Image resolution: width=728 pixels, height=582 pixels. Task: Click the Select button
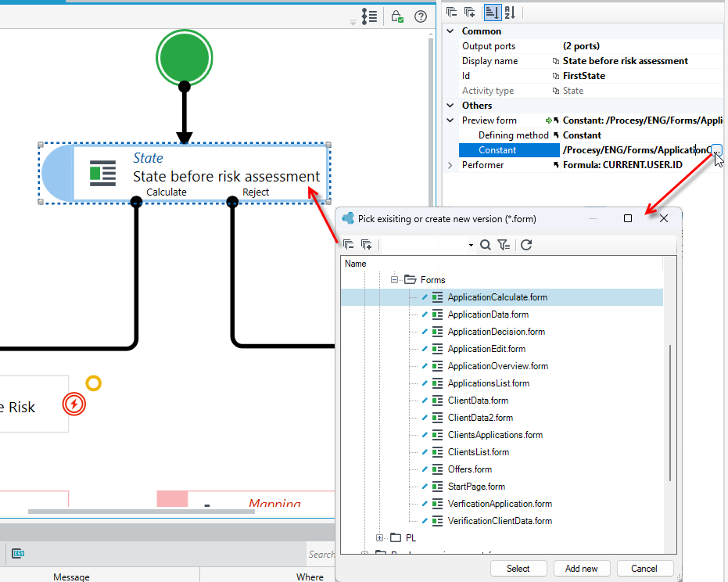click(518, 569)
